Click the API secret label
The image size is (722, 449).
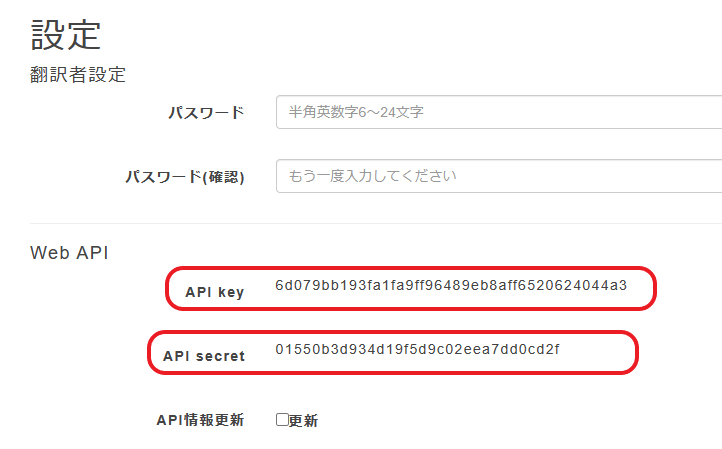[x=204, y=355]
